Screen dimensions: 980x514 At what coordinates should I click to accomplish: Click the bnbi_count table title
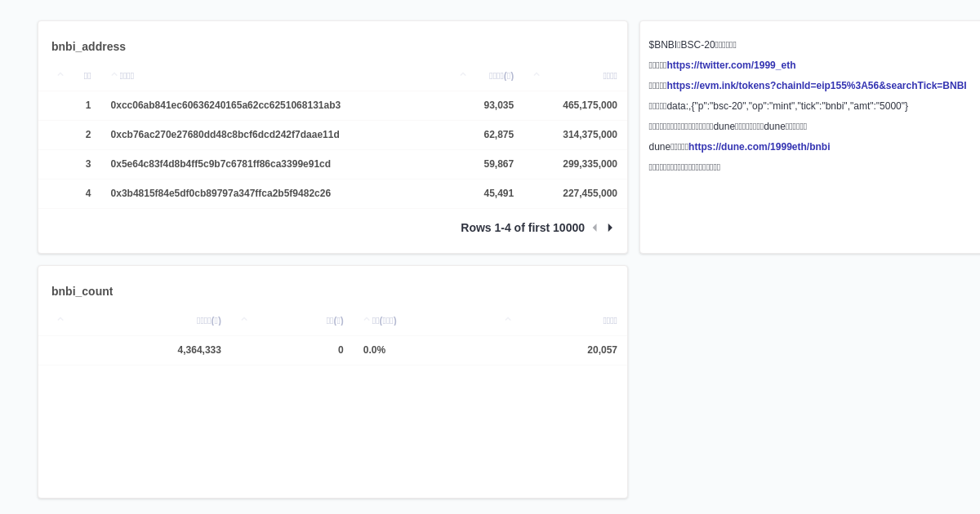[x=82, y=291]
